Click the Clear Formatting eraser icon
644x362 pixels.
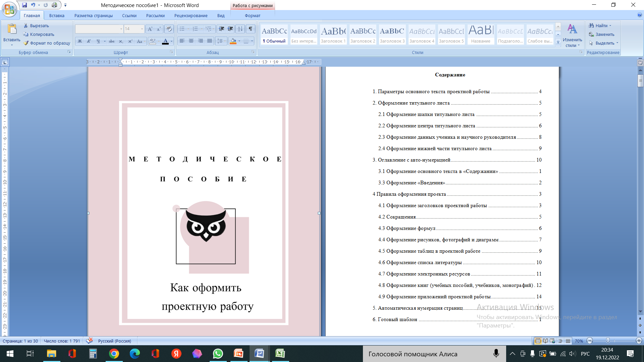169,29
